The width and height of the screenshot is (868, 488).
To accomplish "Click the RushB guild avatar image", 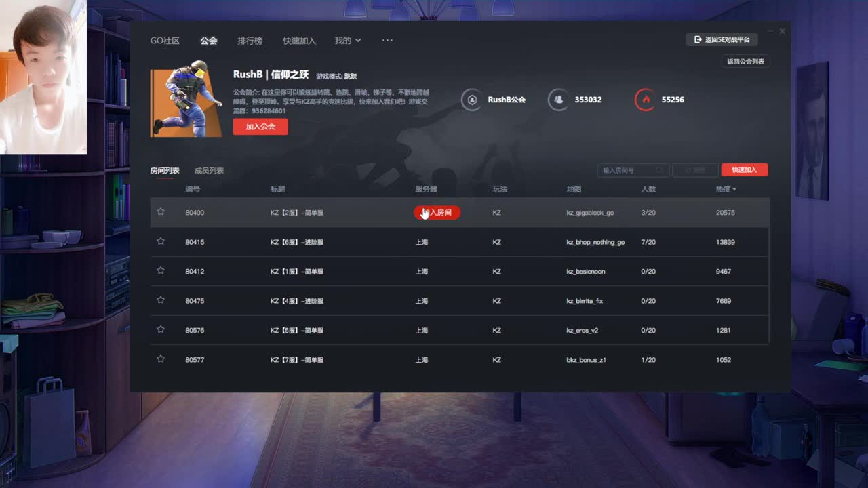I will [186, 99].
